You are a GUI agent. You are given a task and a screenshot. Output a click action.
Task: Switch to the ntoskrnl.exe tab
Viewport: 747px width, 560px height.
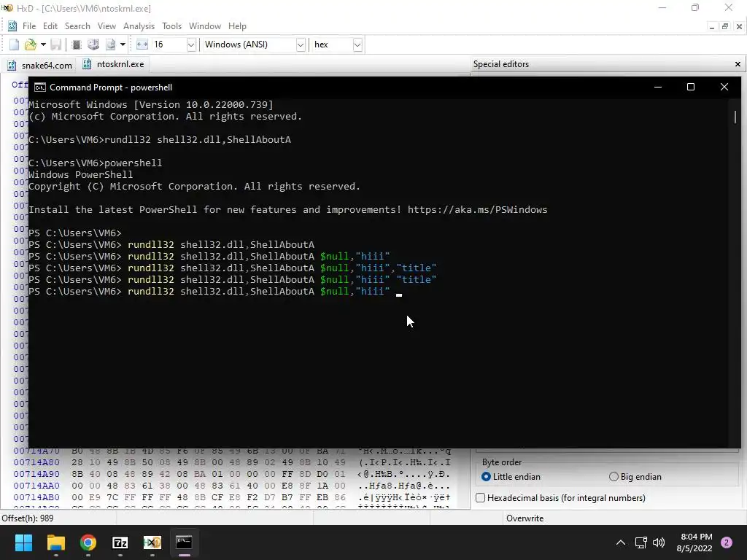[113, 64]
